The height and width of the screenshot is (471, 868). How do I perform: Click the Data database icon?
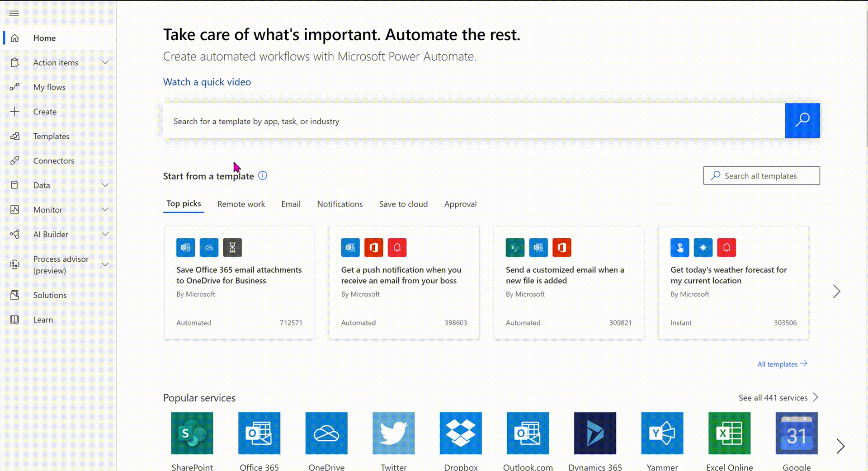pyautogui.click(x=14, y=185)
